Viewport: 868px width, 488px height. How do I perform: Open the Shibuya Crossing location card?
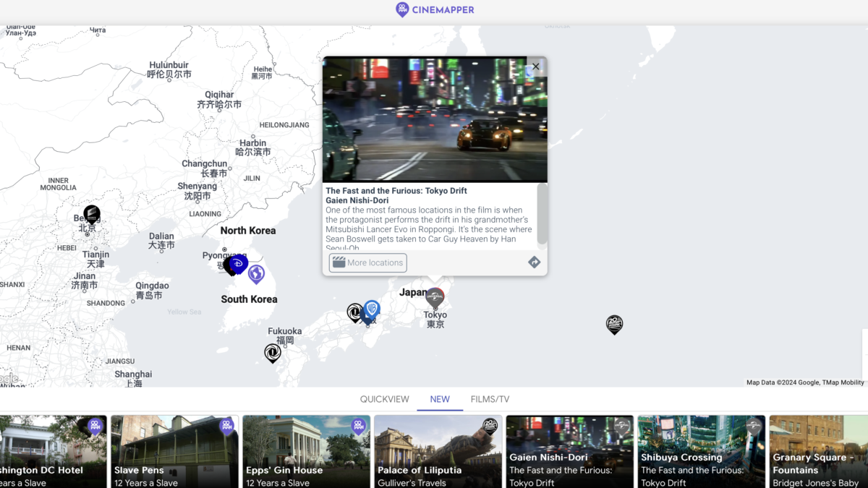701,452
